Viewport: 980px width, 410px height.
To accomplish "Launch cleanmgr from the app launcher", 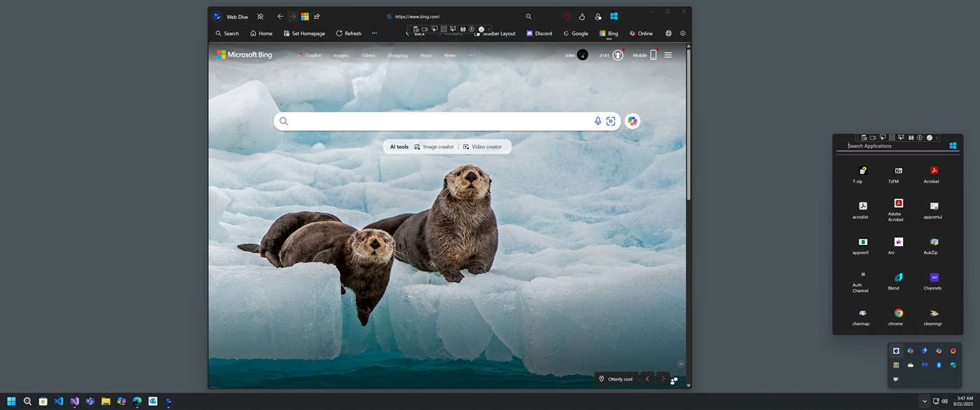I will pyautogui.click(x=932, y=313).
